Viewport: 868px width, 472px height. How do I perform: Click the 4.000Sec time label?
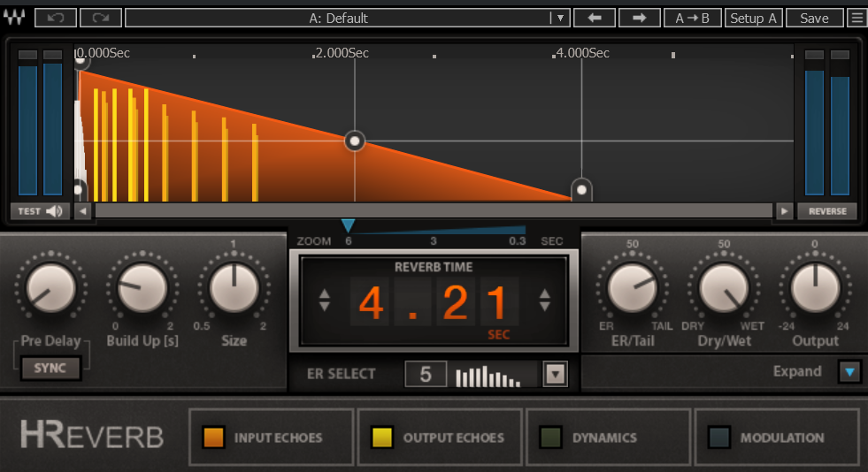click(582, 53)
